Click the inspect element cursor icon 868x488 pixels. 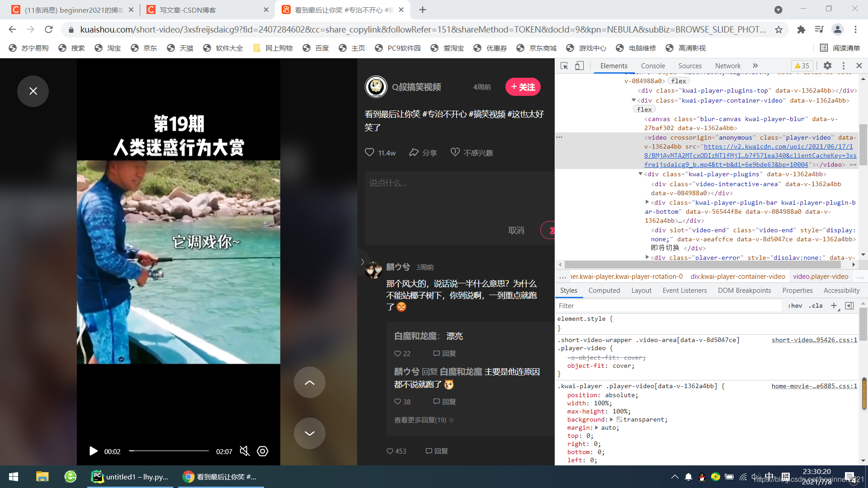(564, 66)
